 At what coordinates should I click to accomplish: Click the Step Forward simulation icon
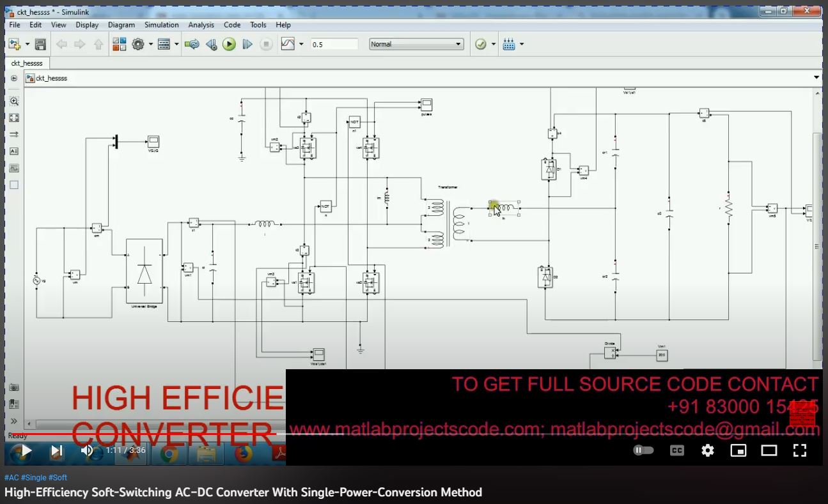tap(247, 44)
